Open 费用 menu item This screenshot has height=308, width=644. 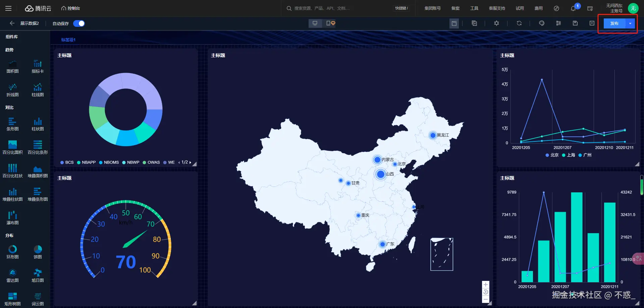click(x=539, y=8)
